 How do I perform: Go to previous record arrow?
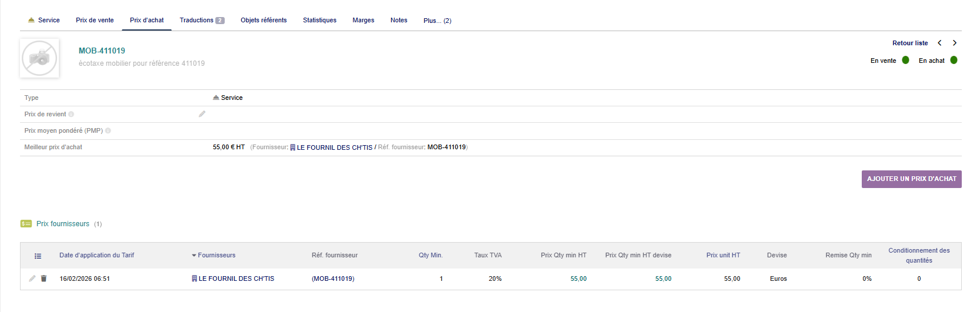pyautogui.click(x=939, y=43)
